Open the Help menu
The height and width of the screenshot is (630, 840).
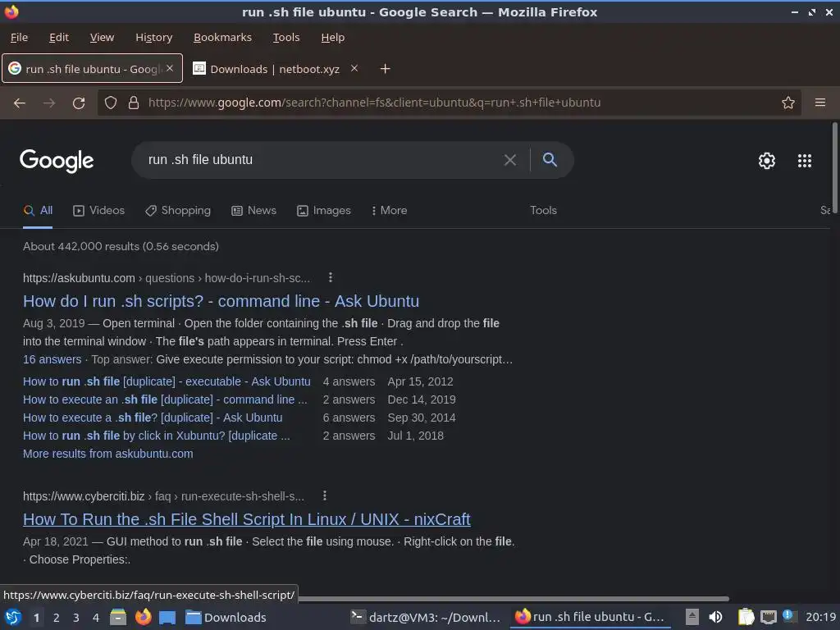(x=333, y=38)
